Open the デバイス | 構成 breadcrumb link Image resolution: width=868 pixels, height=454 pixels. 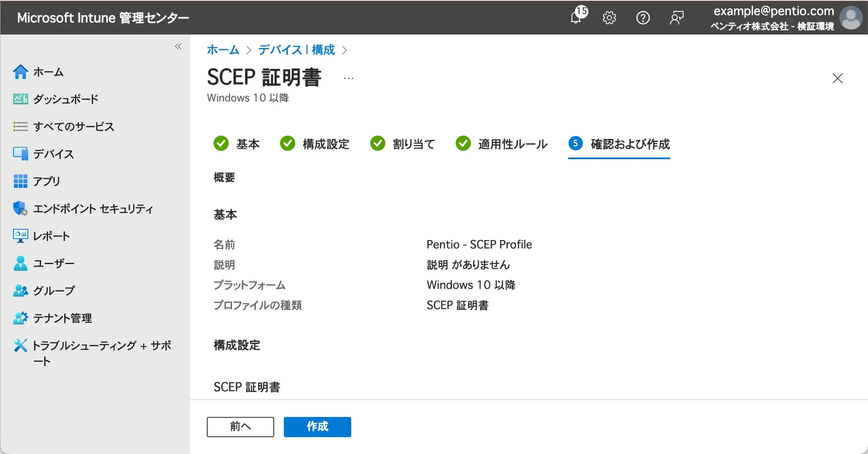pos(296,50)
